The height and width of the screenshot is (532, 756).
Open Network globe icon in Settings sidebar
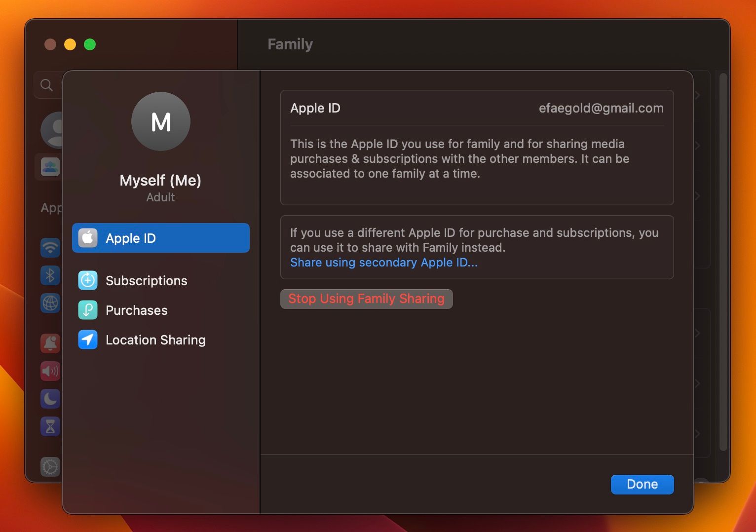tap(50, 303)
